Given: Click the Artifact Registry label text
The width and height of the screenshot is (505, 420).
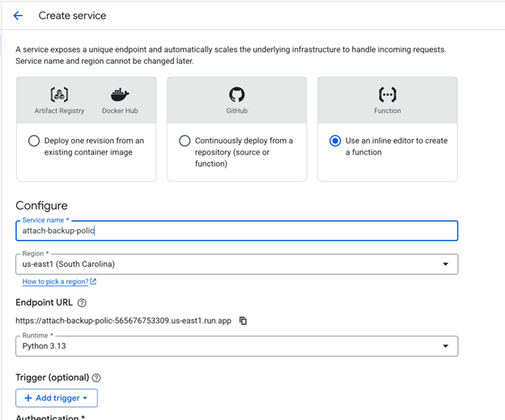Looking at the screenshot, I should [59, 111].
